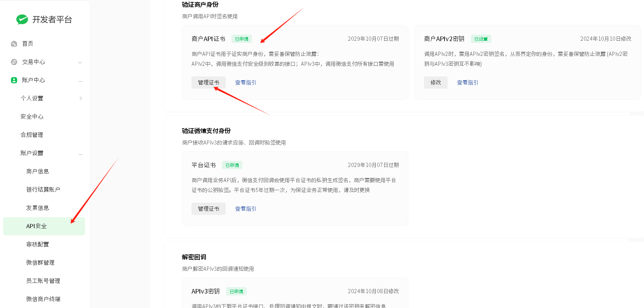Click 商户API证书 card title
Viewport: 644px width, 308px height.
tap(209, 39)
